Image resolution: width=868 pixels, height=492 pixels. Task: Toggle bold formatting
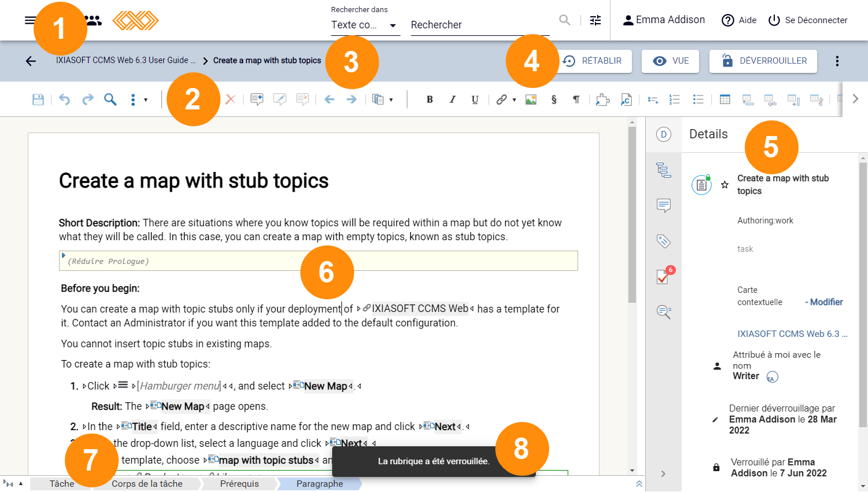[429, 100]
